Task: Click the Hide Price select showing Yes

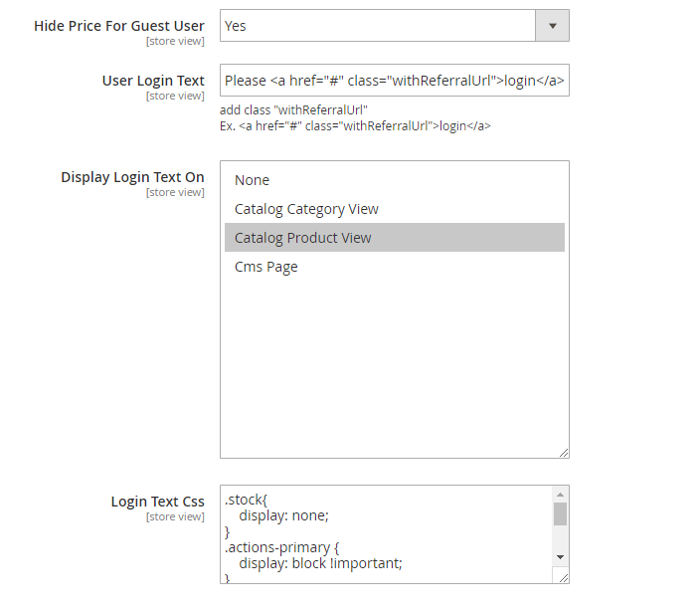Action: coord(378,26)
